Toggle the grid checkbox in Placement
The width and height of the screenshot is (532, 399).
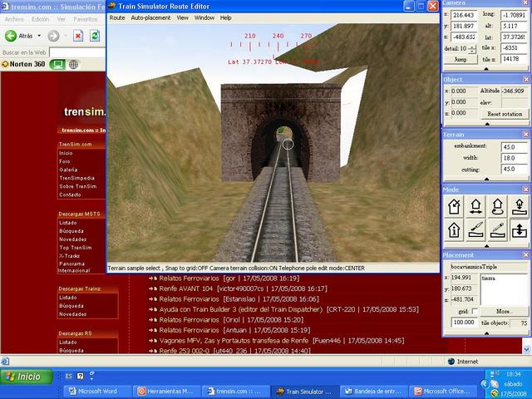476,312
